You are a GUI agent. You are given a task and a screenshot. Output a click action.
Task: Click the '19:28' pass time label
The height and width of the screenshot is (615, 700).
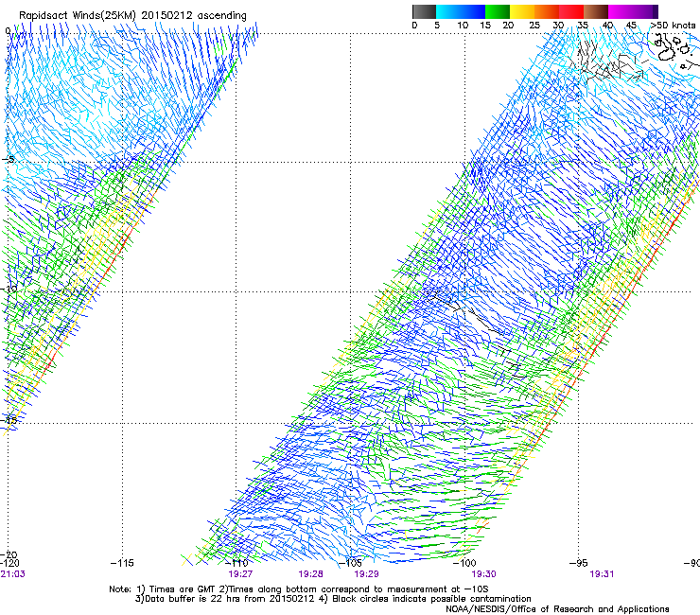pos(310,574)
